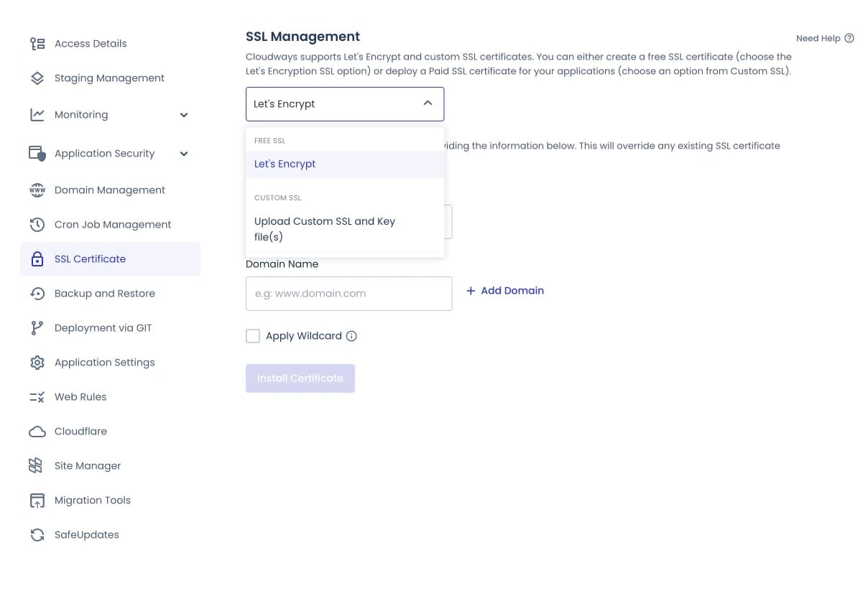Image resolution: width=868 pixels, height=601 pixels.
Task: Click the Monitoring chart icon
Action: (37, 115)
